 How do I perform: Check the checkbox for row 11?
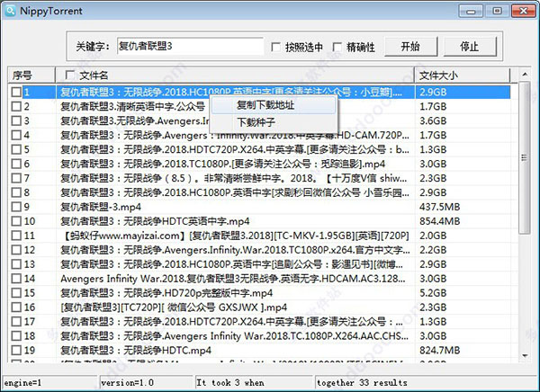coord(16,236)
